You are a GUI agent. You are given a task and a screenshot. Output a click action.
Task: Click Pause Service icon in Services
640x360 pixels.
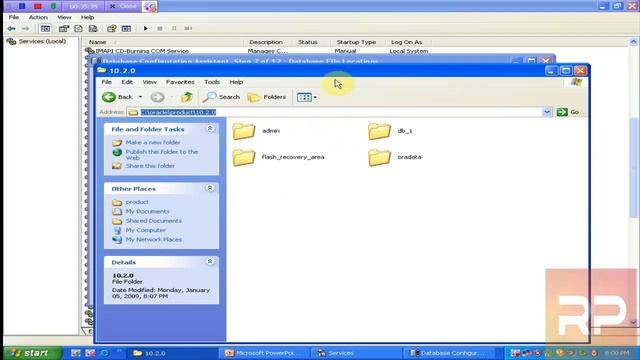pyautogui.click(x=174, y=29)
